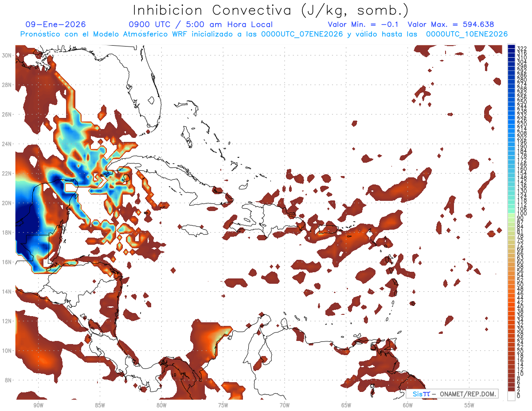The height and width of the screenshot is (411, 532).
Task: Click the "250" value on the color scale
Action: tap(522, 102)
